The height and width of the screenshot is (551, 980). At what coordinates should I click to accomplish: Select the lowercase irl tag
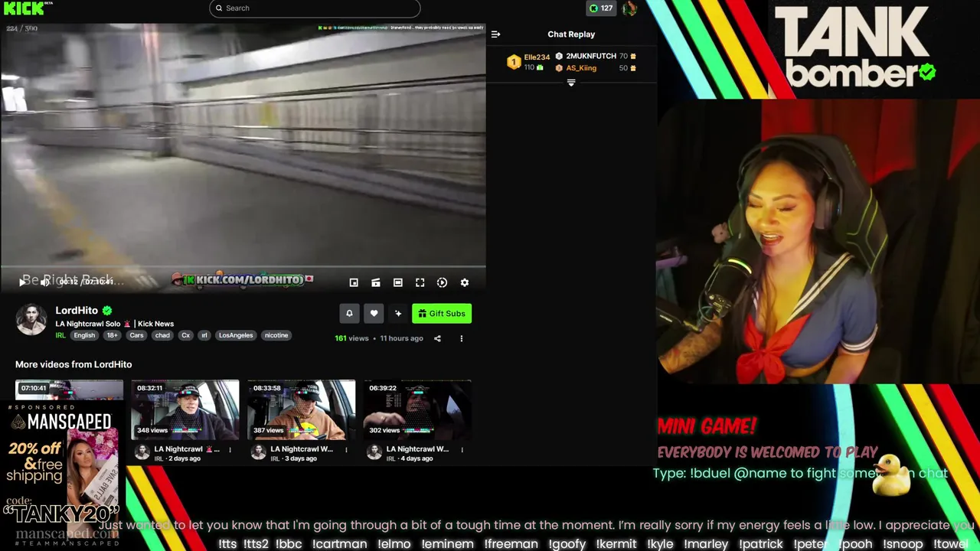click(204, 335)
